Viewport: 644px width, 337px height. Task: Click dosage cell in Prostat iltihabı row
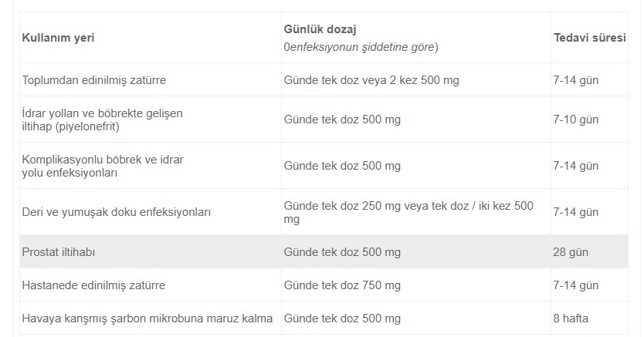342,252
